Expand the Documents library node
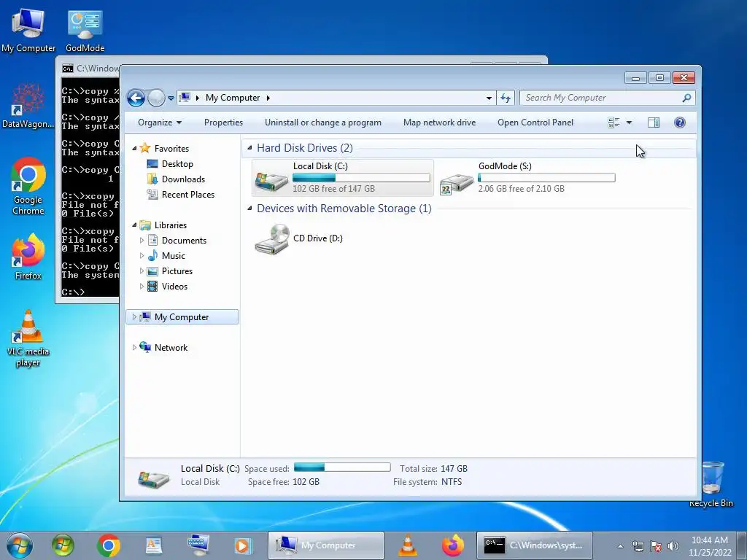Screen dimensions: 747x560 [142, 241]
